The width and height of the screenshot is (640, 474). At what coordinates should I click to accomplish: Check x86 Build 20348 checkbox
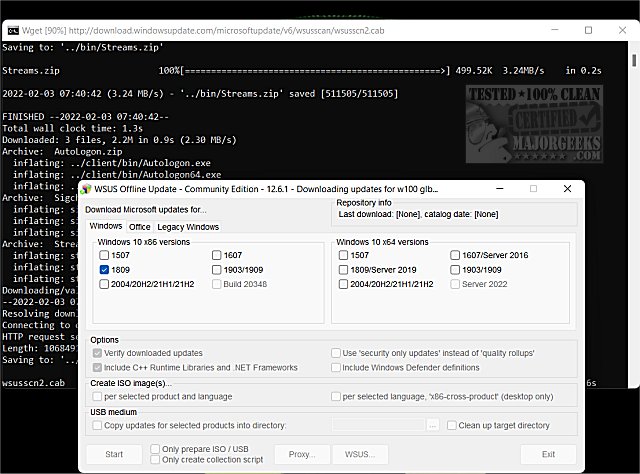pos(217,284)
